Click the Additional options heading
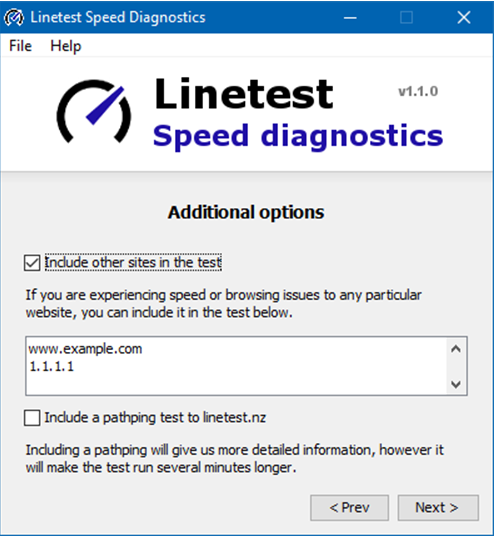Image resolution: width=495 pixels, height=537 pixels. 246,212
